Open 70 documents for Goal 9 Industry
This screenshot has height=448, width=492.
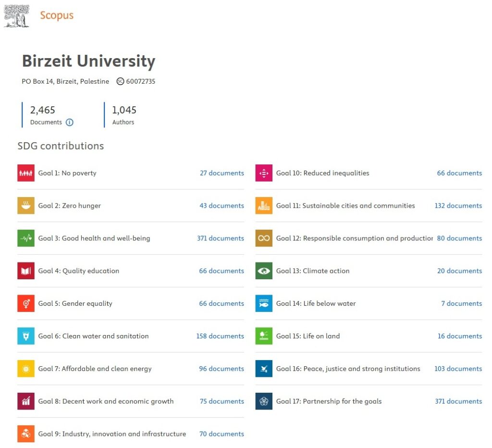221,434
